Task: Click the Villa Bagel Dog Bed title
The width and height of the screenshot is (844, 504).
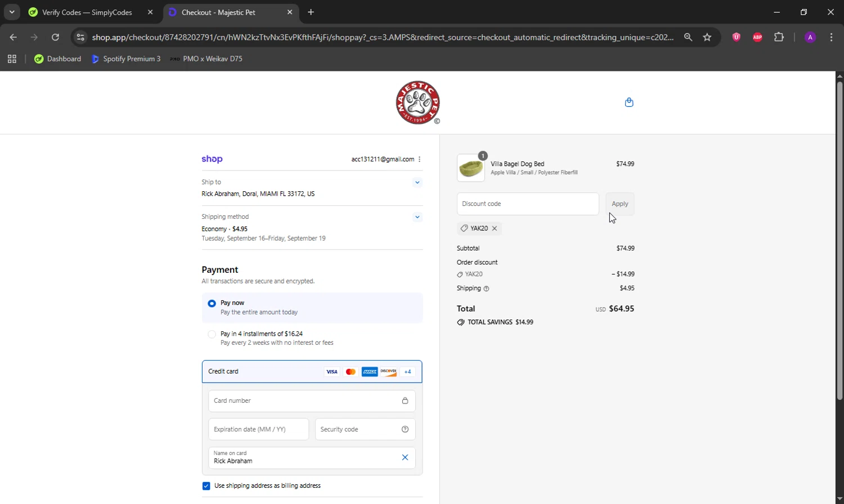Action: (517, 164)
